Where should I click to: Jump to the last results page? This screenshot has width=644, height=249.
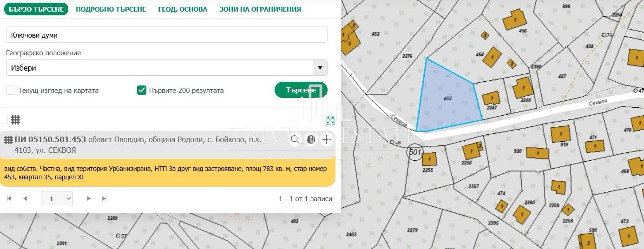[104, 198]
